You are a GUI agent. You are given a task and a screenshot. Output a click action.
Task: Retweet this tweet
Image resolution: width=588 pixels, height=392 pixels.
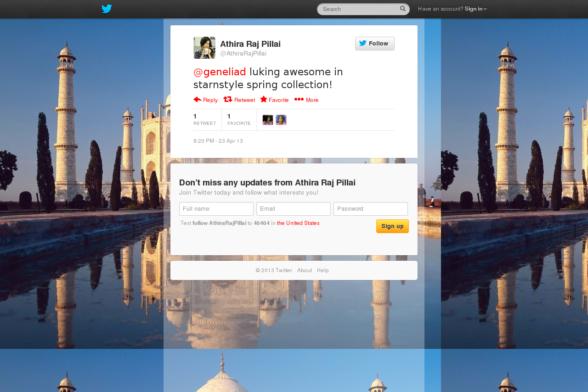[239, 100]
